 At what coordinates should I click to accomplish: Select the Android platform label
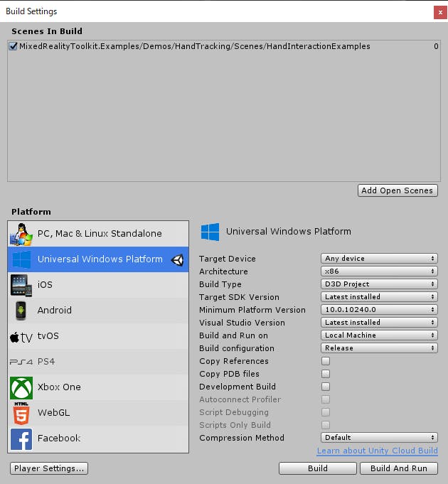54,310
